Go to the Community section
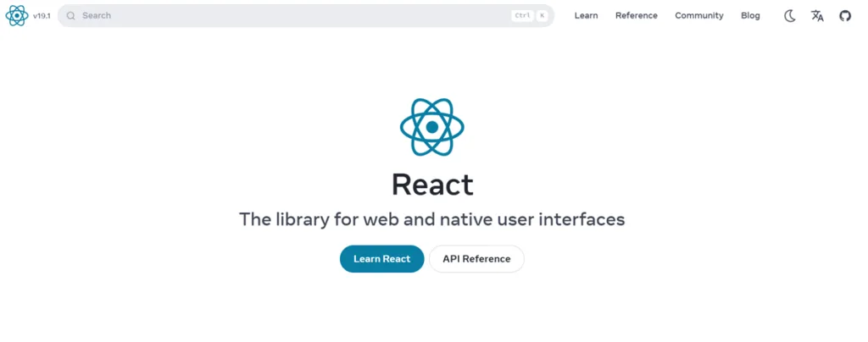This screenshot has width=868, height=342. coord(698,15)
